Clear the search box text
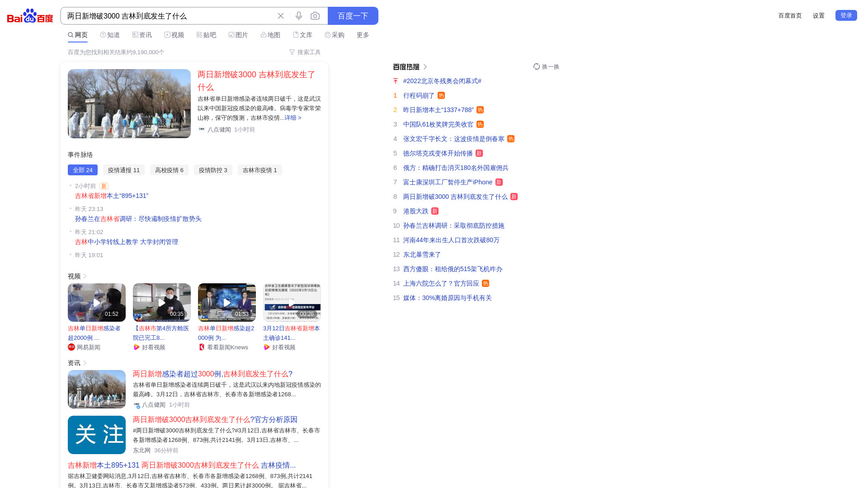The width and height of the screenshot is (868, 488). 281,16
